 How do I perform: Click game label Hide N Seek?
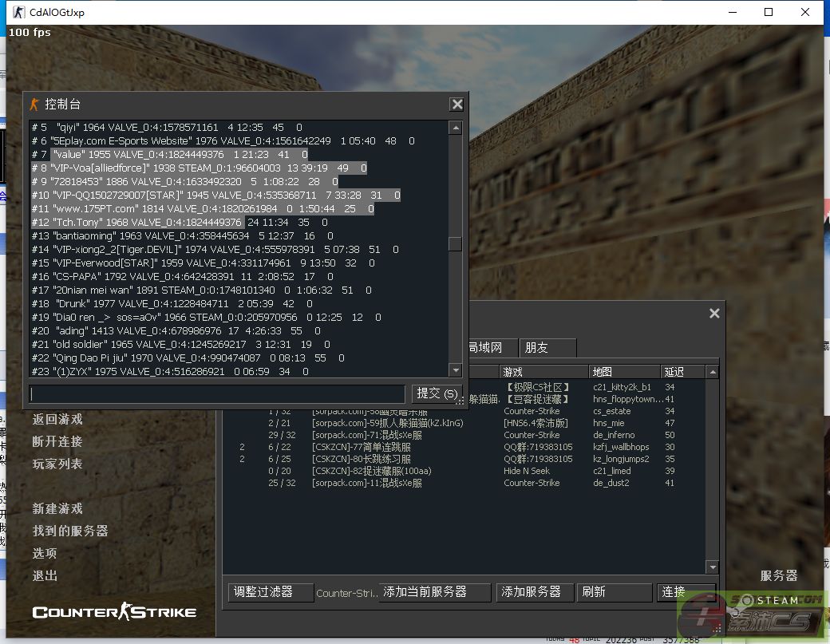click(x=527, y=471)
